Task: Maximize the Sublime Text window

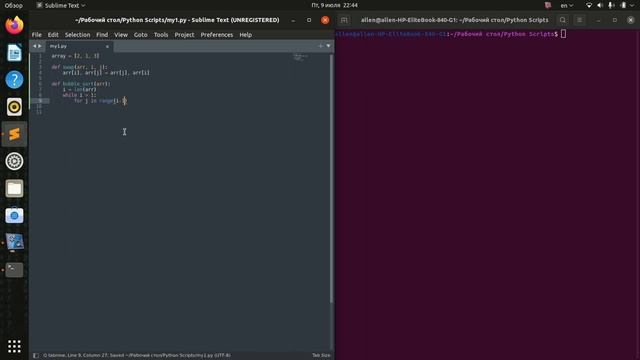Action: 309,20
